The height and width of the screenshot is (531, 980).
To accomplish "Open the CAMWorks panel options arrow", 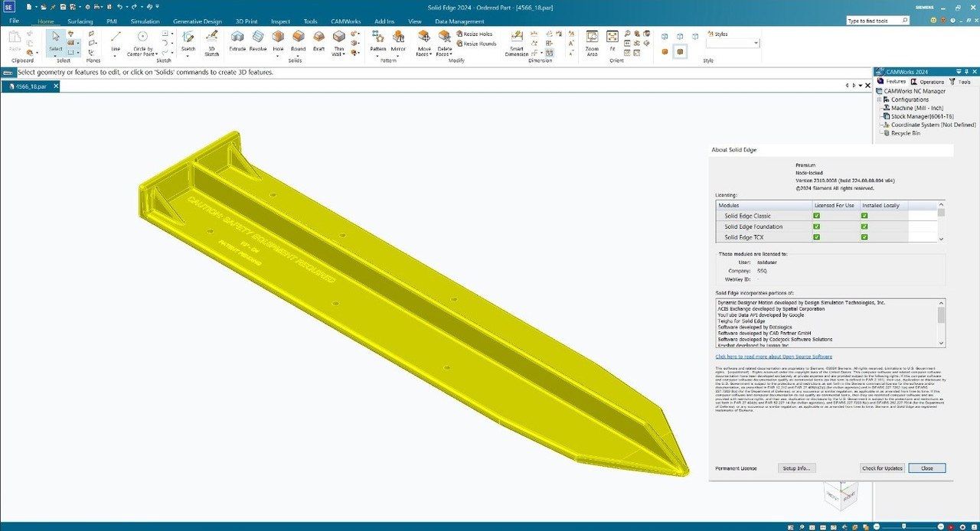I will [x=957, y=71].
